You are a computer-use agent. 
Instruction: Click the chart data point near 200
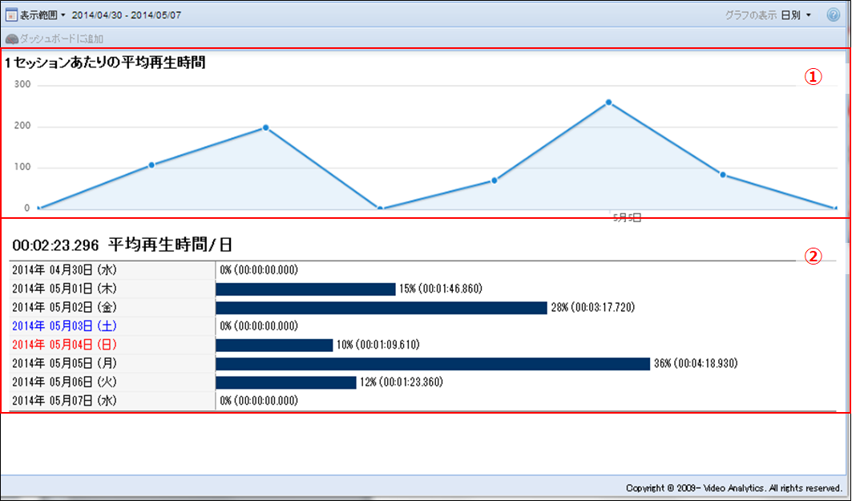tap(265, 127)
